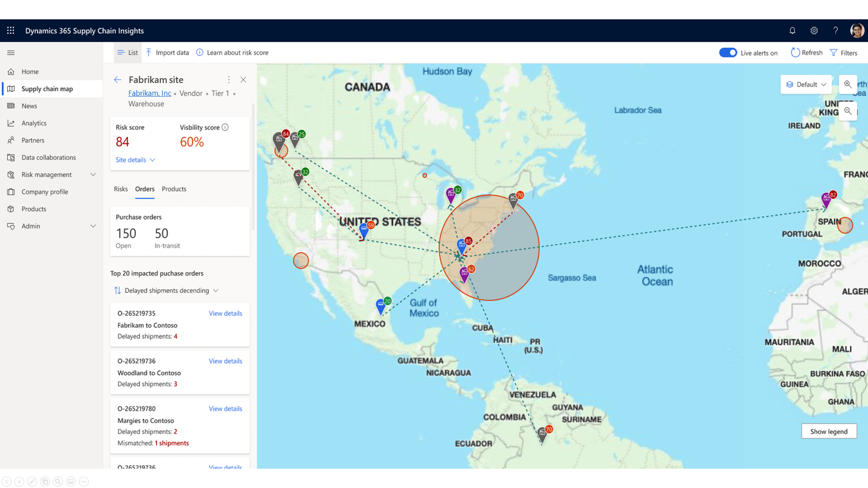Click the notifications bell icon

click(792, 30)
